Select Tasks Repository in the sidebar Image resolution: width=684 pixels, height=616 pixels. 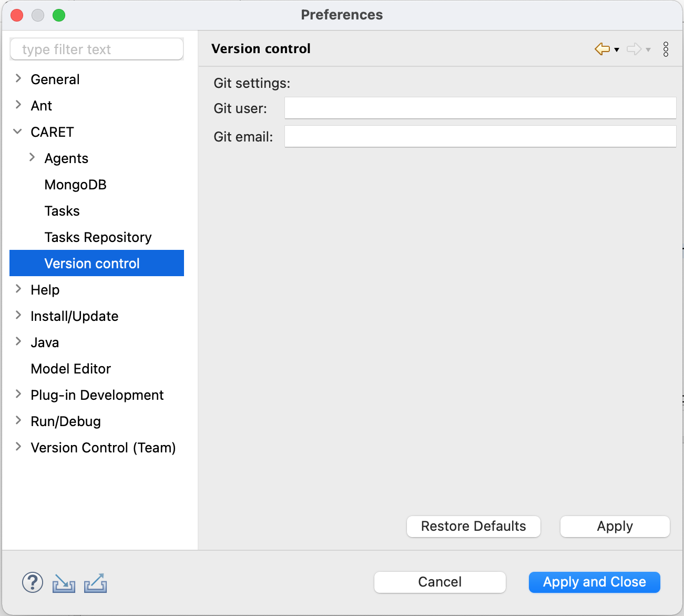pyautogui.click(x=98, y=237)
